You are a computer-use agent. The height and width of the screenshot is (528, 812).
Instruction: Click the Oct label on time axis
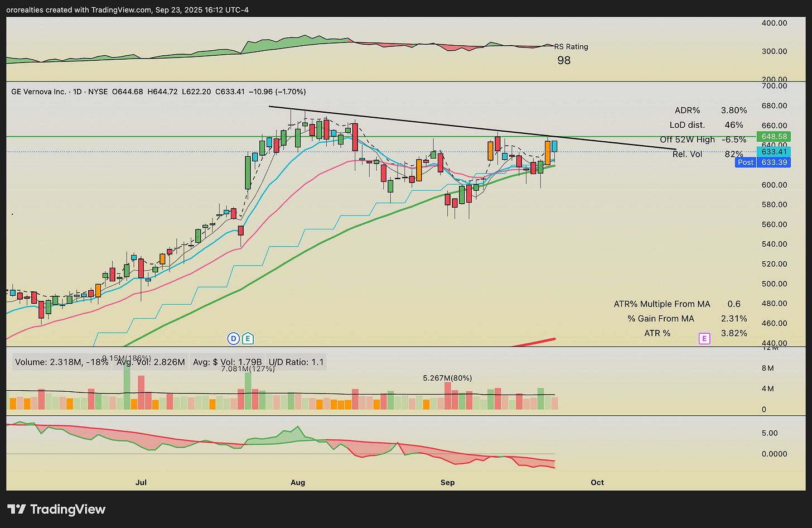[x=597, y=482]
